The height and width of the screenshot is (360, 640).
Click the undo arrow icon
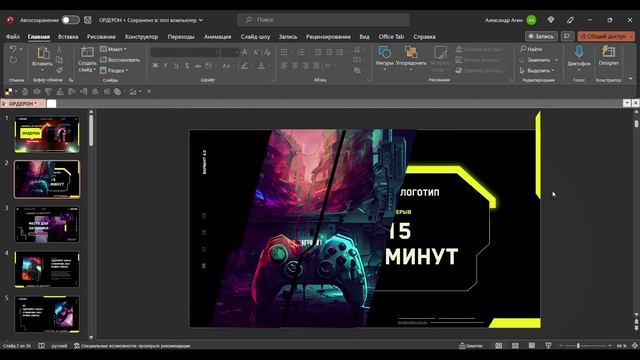pos(13,49)
